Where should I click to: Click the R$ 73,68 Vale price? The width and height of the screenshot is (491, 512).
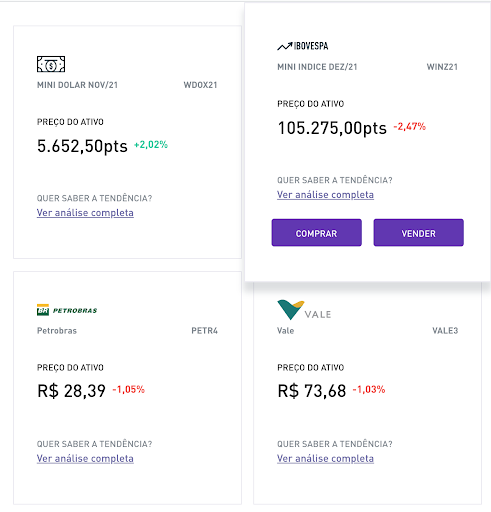coord(312,391)
